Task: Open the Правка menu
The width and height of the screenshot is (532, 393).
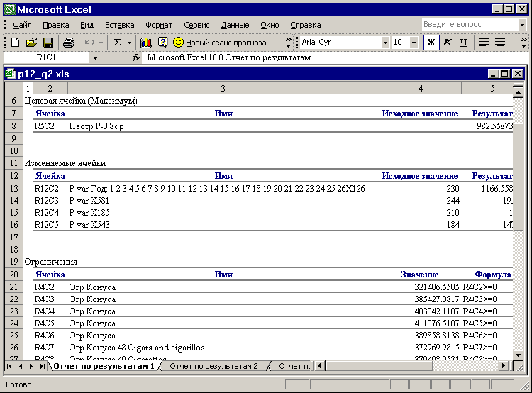Action: pyautogui.click(x=55, y=25)
